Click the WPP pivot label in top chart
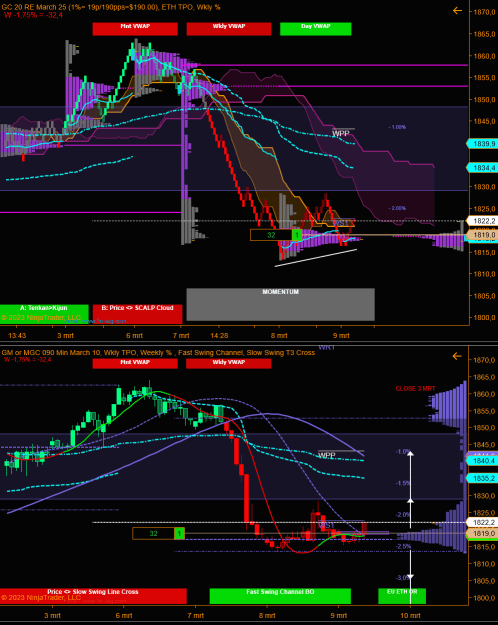Image resolution: width=498 pixels, height=625 pixels. point(341,134)
